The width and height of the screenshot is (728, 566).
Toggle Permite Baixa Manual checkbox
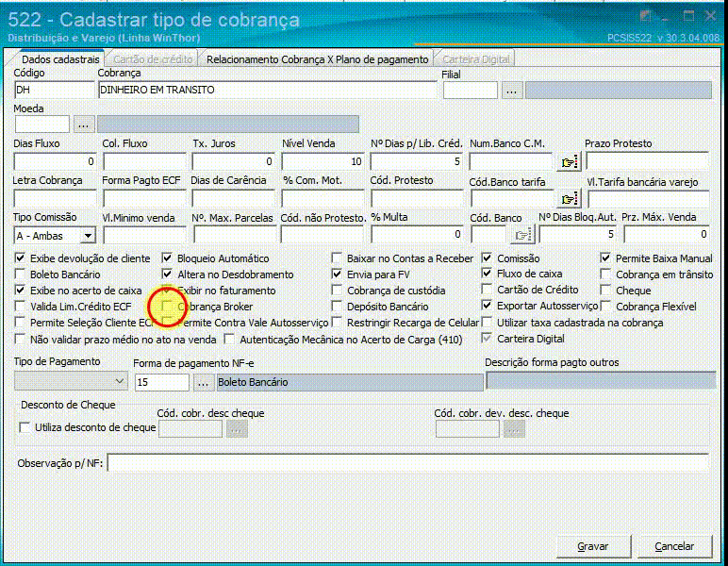605,258
